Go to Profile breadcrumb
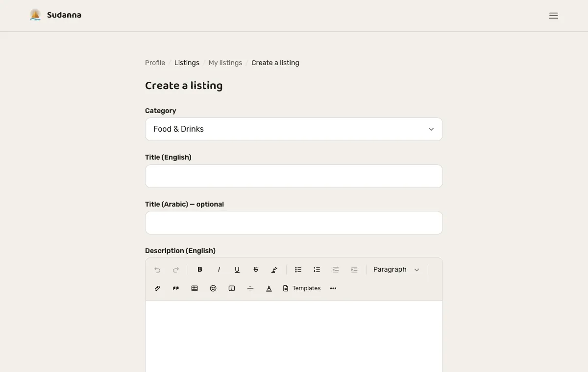This screenshot has width=588, height=372. (x=155, y=63)
